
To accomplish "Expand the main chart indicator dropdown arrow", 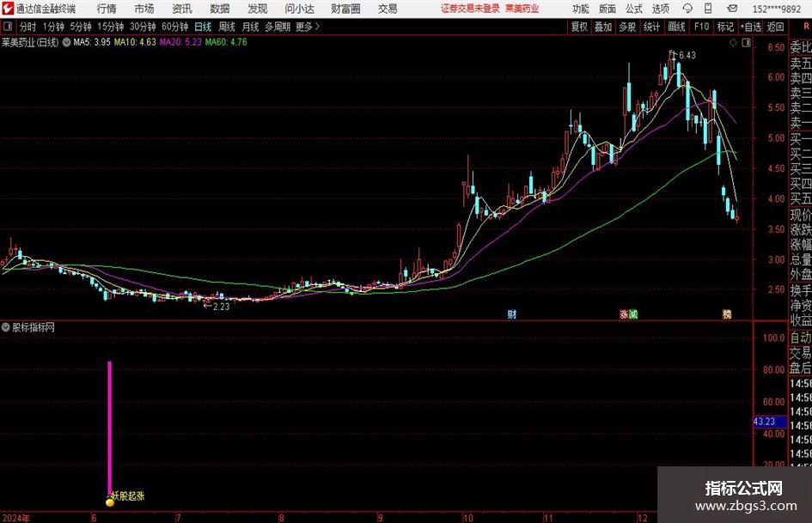I will (66, 42).
